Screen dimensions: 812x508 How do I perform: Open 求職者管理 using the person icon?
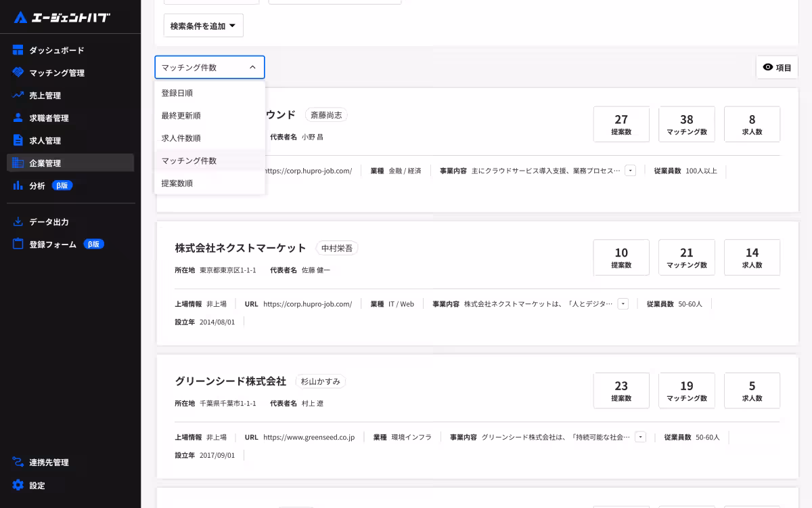pos(16,117)
